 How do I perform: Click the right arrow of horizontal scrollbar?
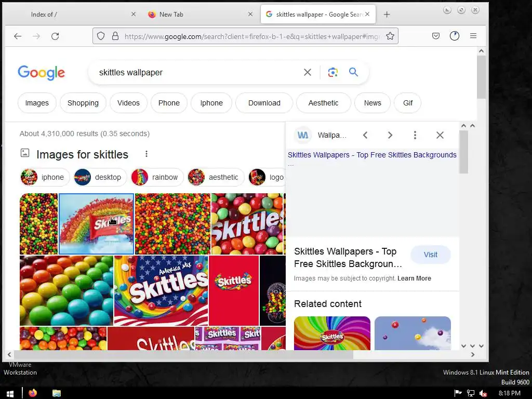(473, 354)
